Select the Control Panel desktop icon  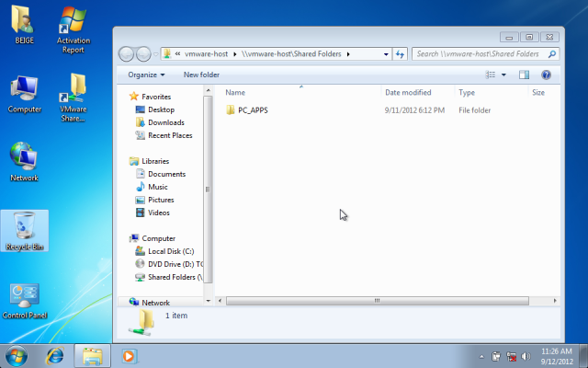point(25,301)
